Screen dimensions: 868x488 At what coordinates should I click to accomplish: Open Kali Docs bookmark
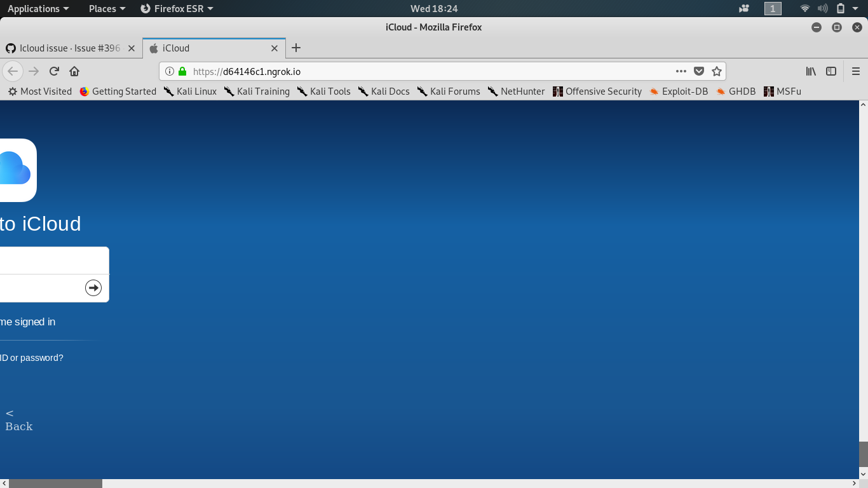click(384, 91)
